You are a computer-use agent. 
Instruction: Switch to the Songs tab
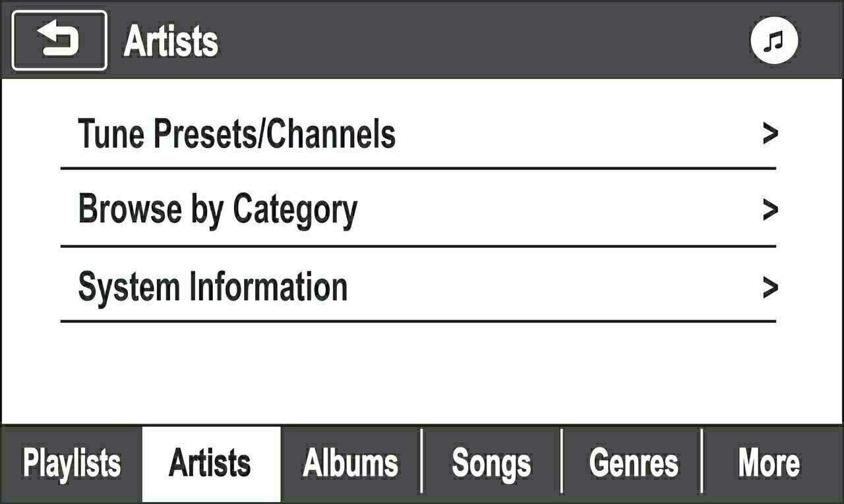pos(491,462)
